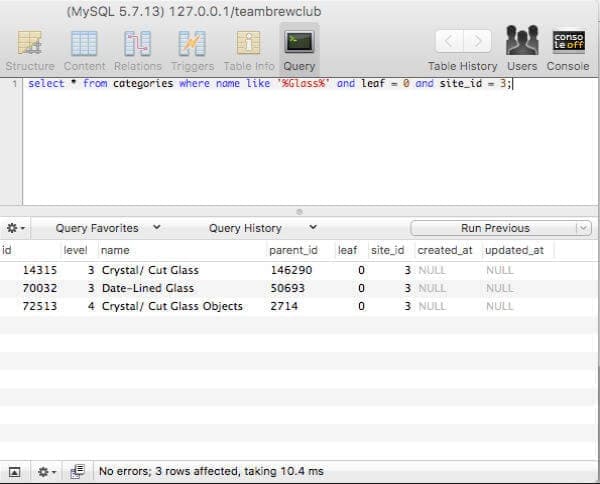Click into the SQL query editor line

tap(270, 83)
